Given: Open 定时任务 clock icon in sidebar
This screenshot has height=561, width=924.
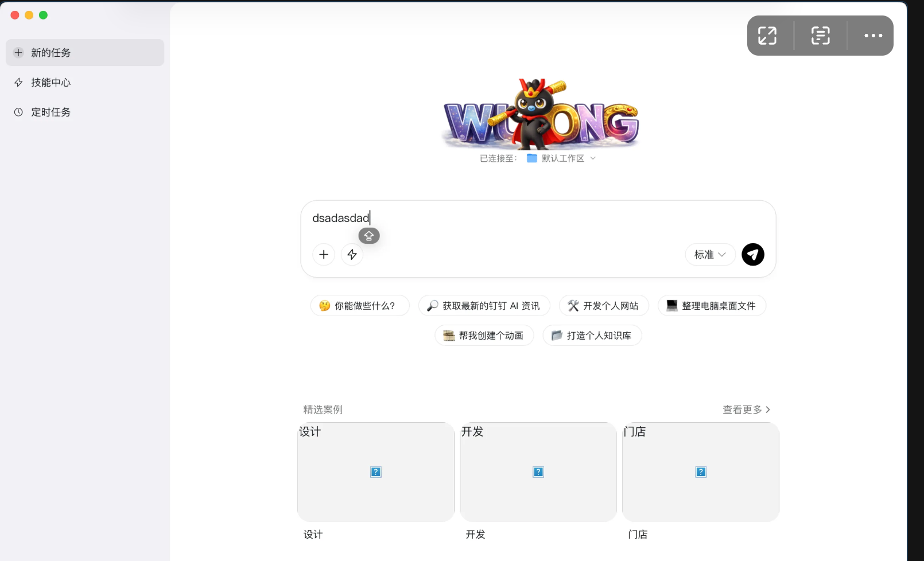Looking at the screenshot, I should click(18, 112).
